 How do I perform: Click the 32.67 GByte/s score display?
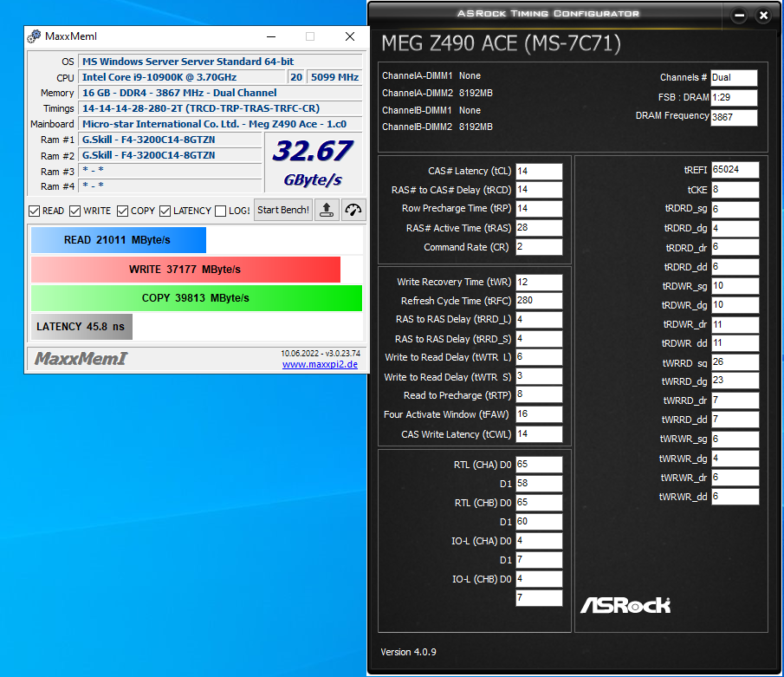click(313, 163)
